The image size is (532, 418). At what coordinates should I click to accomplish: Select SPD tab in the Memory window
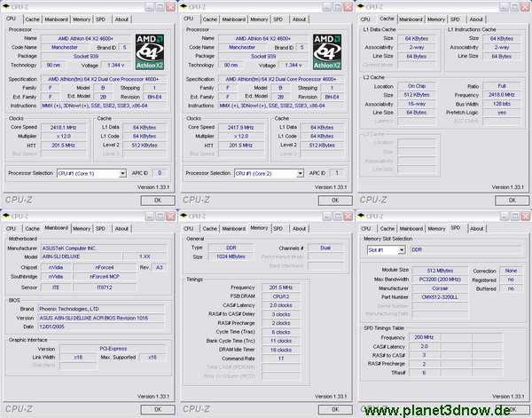click(278, 229)
